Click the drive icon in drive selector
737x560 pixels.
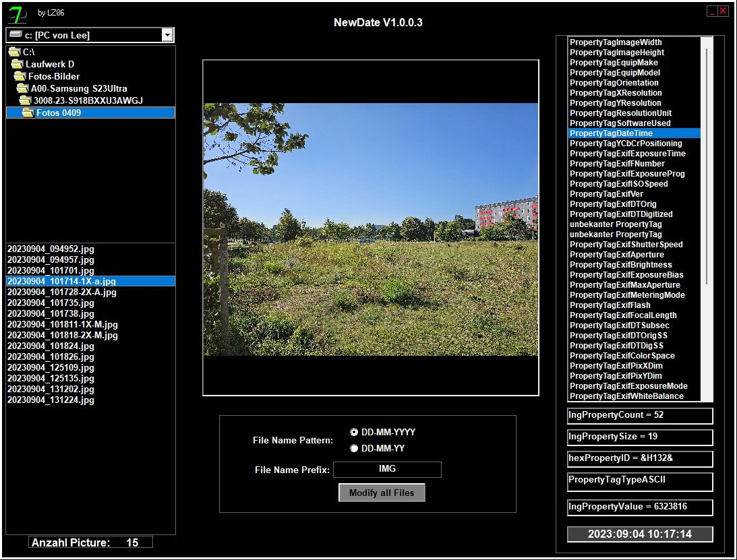point(14,35)
